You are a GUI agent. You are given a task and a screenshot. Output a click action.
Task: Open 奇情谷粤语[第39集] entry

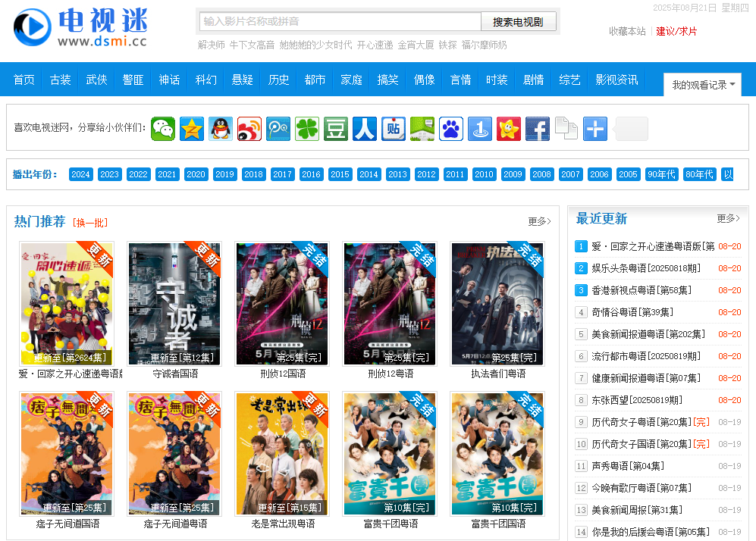(632, 312)
